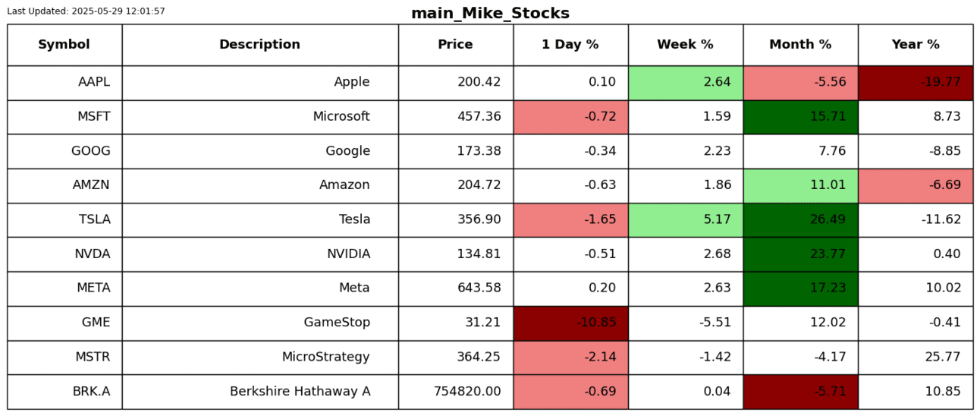Select GameStop's dark red 1 Day % cell

(x=570, y=323)
